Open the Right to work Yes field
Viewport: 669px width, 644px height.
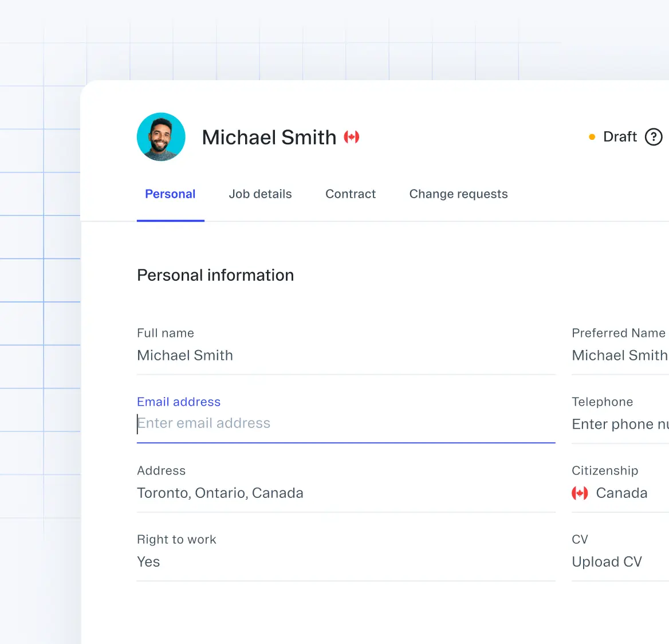click(149, 561)
